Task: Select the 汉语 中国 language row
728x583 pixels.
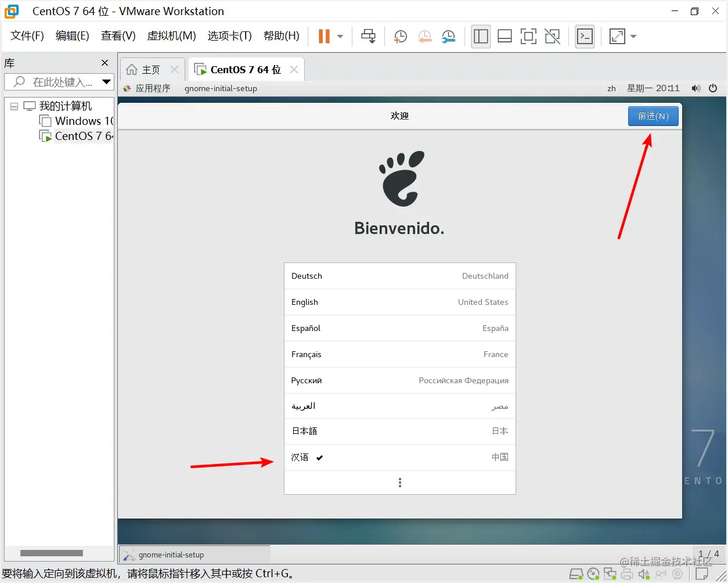Action: (400, 458)
